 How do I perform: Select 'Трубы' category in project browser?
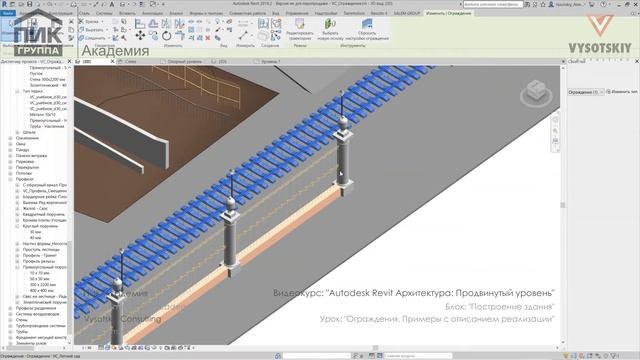click(x=22, y=332)
